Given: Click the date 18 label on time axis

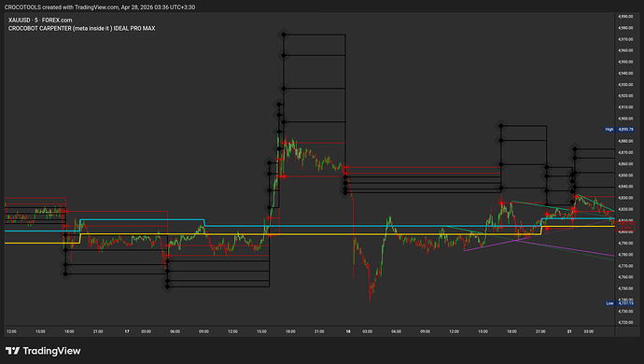Looking at the screenshot, I should (x=348, y=331).
